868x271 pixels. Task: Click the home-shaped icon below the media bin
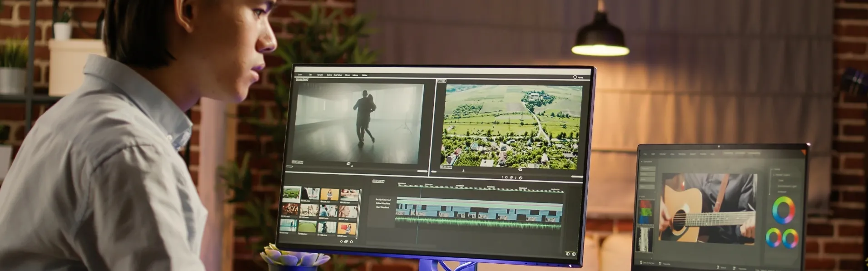point(352,241)
